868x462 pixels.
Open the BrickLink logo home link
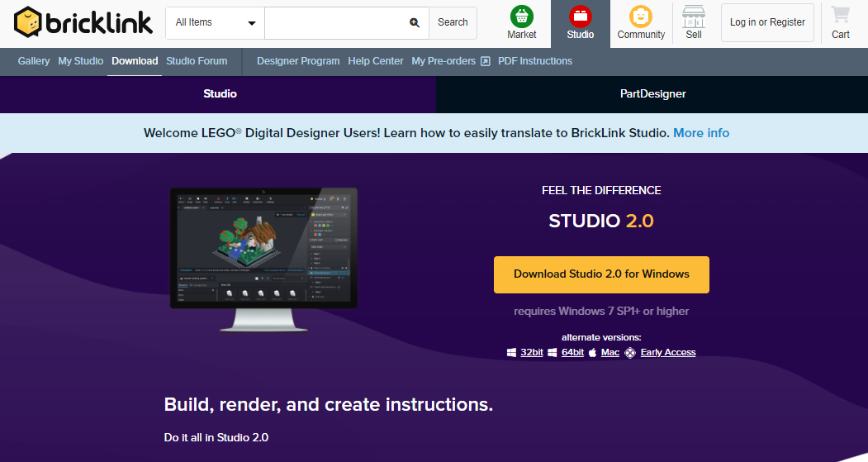click(83, 22)
